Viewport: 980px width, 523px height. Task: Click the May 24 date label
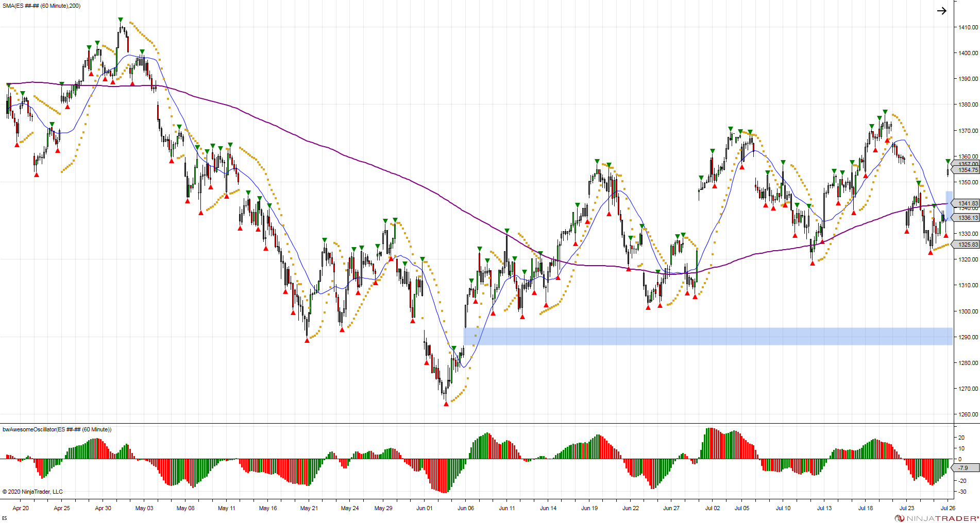pos(350,508)
